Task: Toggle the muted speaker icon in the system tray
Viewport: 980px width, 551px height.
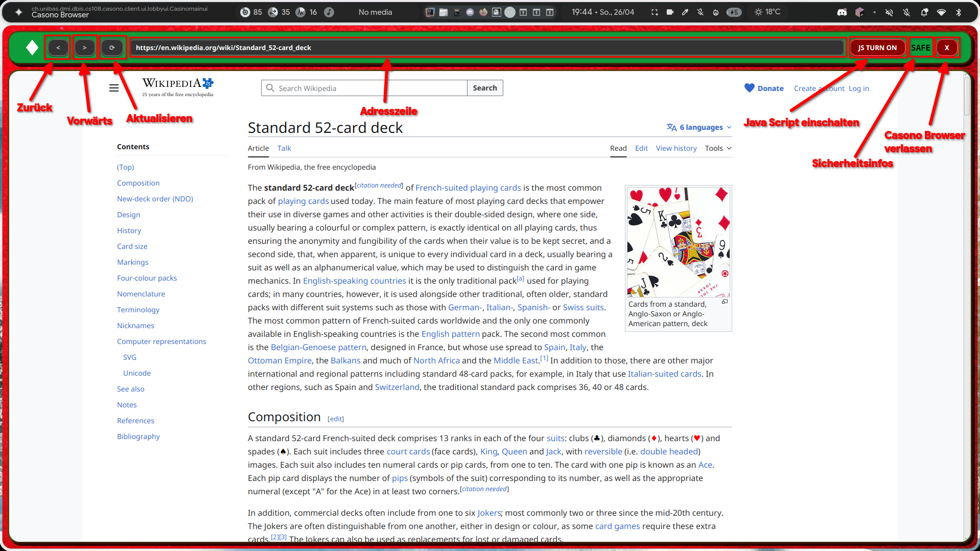Action: coord(889,12)
